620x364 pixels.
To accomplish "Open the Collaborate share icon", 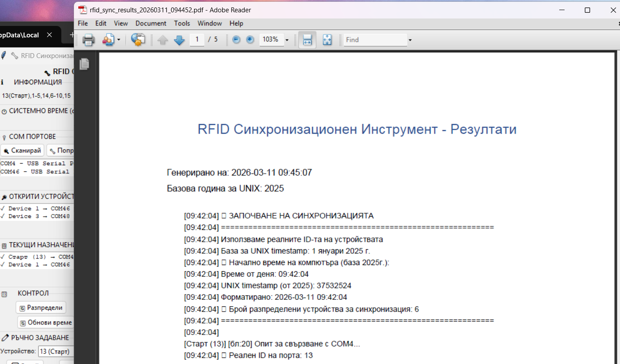I will tap(108, 40).
